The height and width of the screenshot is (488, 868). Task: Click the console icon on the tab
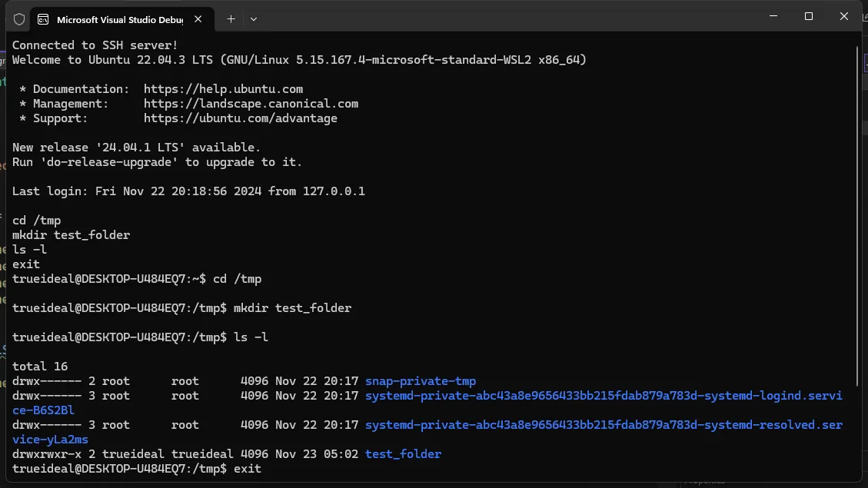(x=44, y=19)
